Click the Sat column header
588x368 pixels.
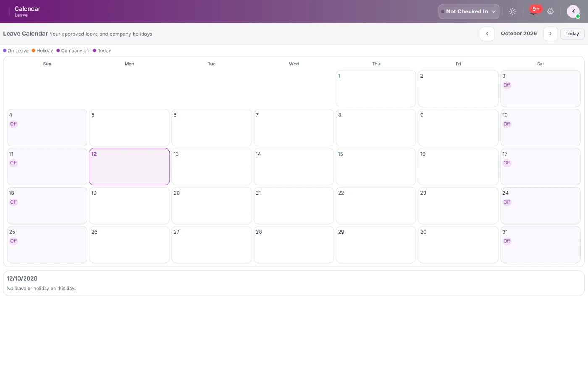coord(541,64)
